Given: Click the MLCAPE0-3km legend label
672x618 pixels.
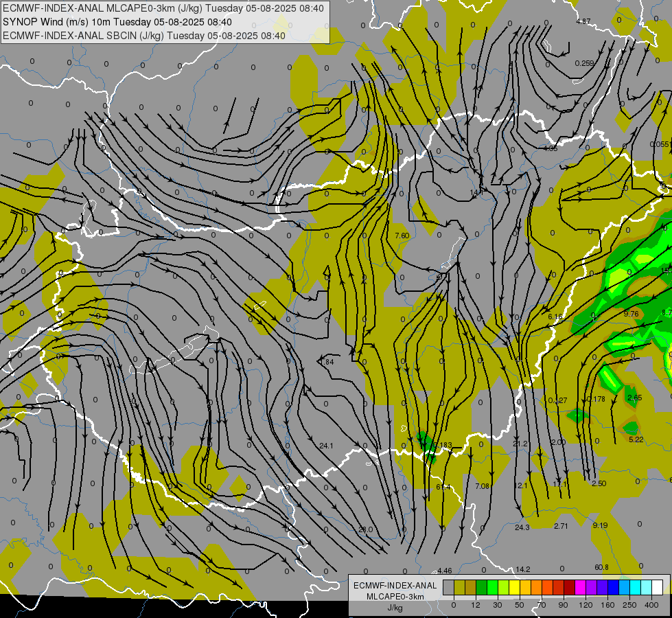Looking at the screenshot, I should (395, 597).
